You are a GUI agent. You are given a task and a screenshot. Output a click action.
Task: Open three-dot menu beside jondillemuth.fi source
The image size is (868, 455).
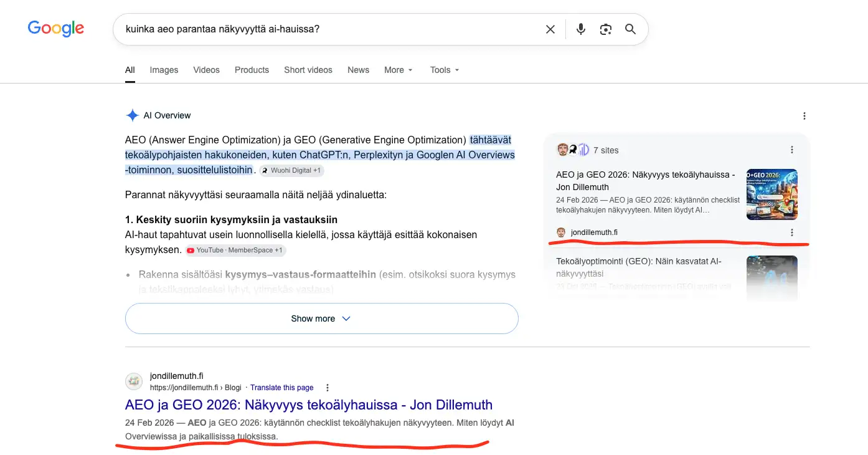792,232
